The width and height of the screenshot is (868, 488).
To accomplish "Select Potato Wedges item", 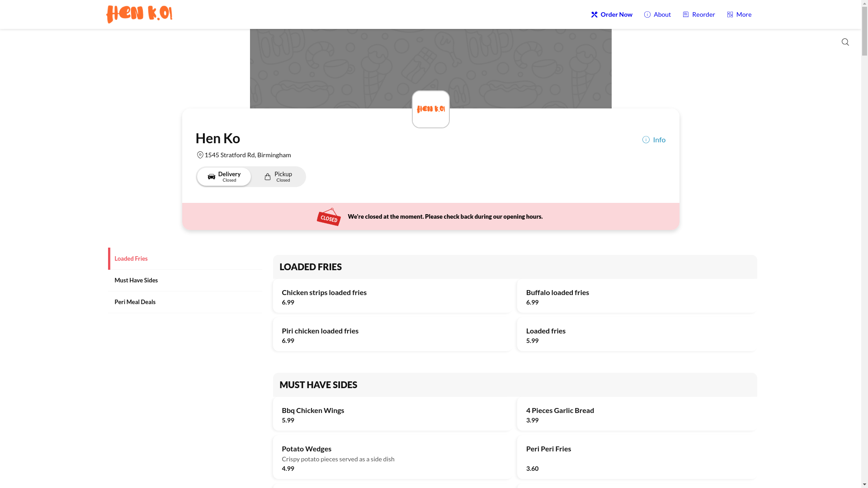I will point(392,457).
